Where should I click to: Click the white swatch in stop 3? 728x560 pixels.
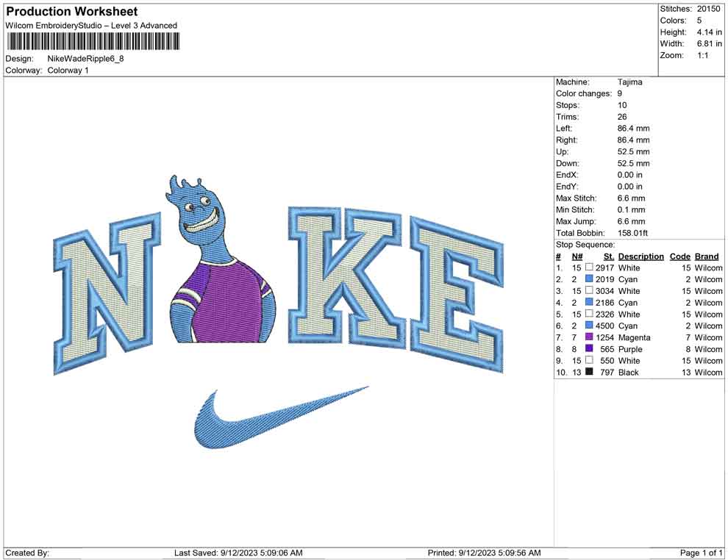coord(589,290)
